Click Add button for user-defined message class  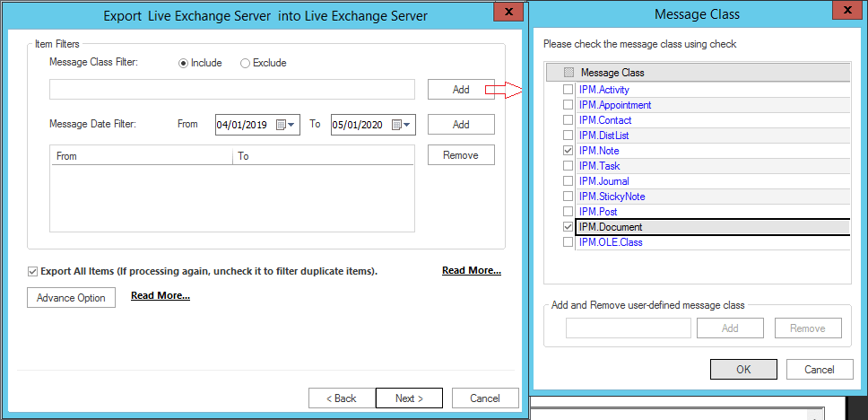tap(730, 328)
